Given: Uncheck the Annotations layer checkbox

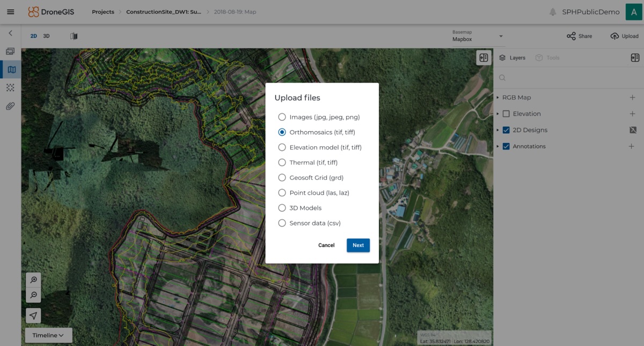Looking at the screenshot, I should click(506, 146).
